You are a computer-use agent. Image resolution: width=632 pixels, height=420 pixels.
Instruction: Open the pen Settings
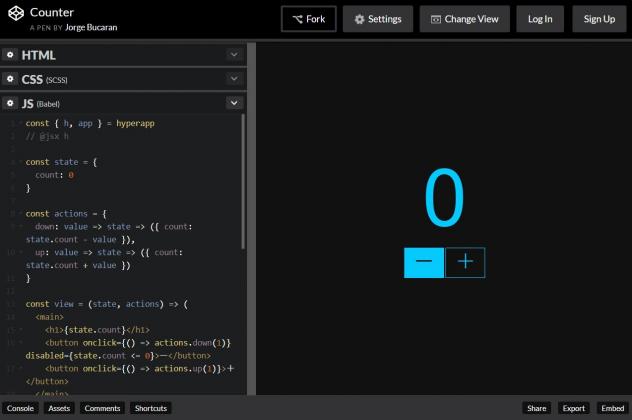coord(378,19)
